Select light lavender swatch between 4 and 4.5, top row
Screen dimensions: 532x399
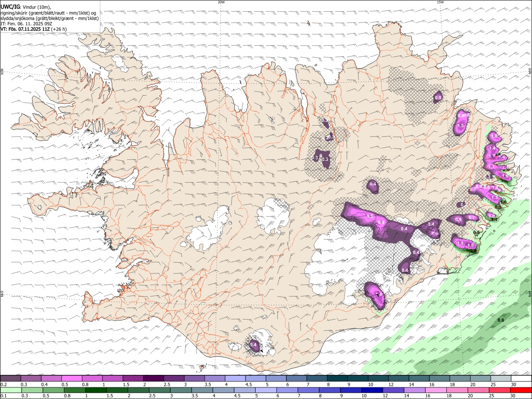(235, 379)
